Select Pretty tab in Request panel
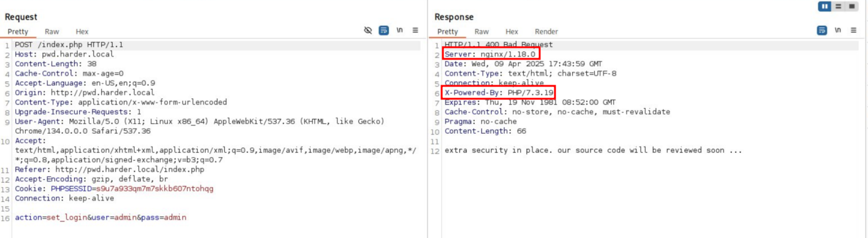Image resolution: width=868 pixels, height=238 pixels. pyautogui.click(x=18, y=32)
